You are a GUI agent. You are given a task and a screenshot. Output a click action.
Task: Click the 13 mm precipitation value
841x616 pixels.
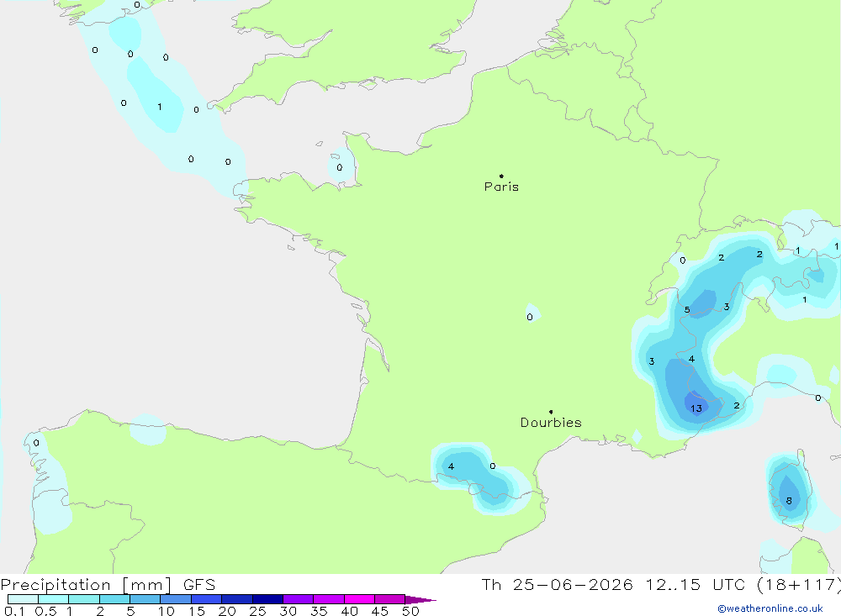[696, 408]
